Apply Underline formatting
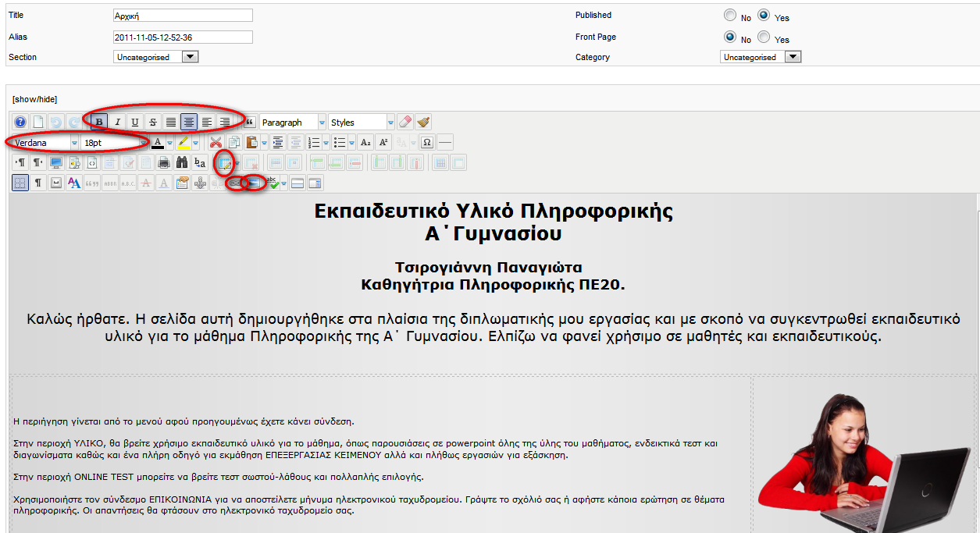Viewport: 980px width, 533px height. click(135, 123)
